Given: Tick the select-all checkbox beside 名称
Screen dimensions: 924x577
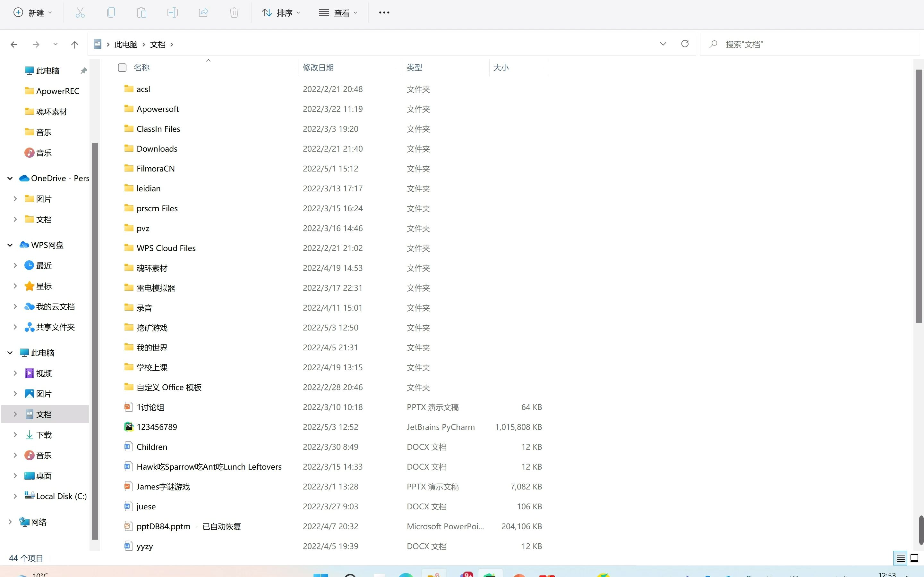Looking at the screenshot, I should 122,68.
